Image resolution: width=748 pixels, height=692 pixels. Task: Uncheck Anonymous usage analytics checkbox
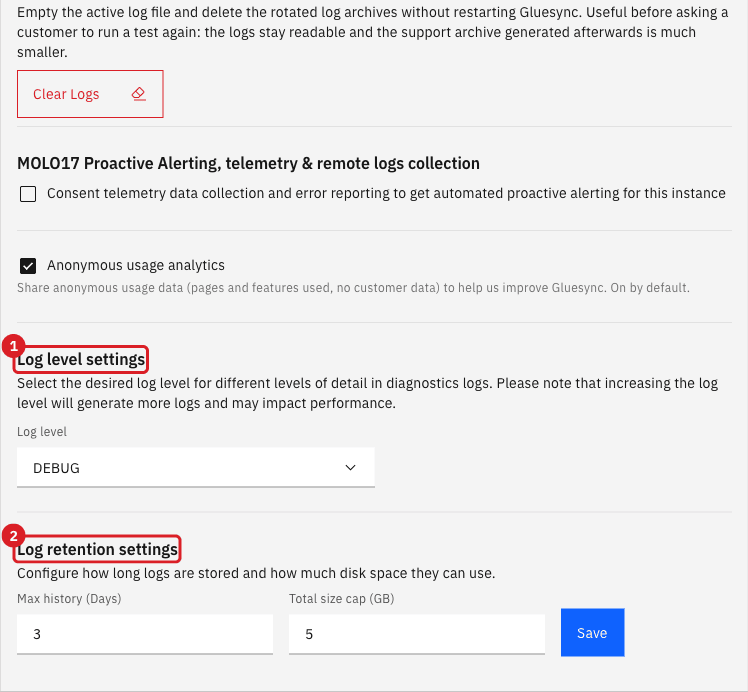pyautogui.click(x=28, y=266)
